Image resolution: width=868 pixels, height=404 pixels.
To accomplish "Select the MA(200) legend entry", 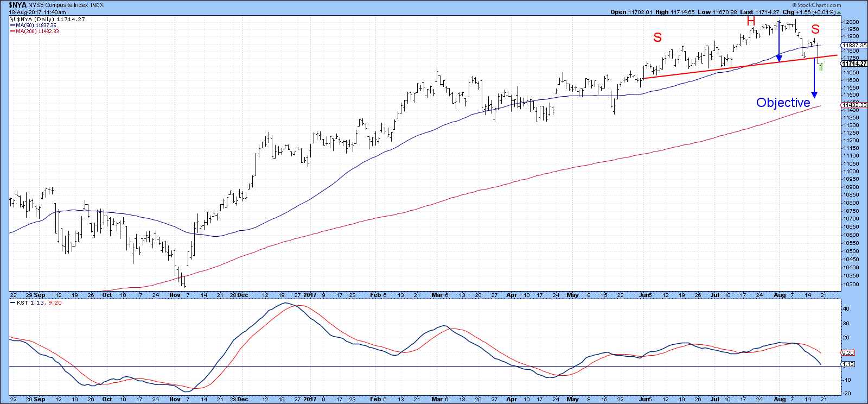I will (x=35, y=31).
